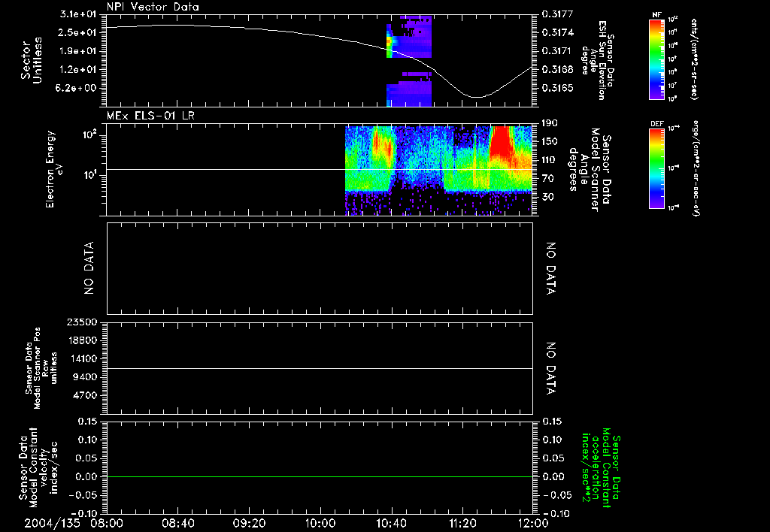Click the "Electron Energy eV" axis label
This screenshot has height=532, width=770.
53,169
